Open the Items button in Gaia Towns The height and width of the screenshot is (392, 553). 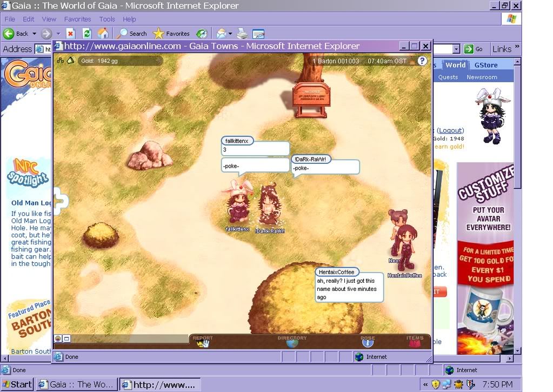coord(415,341)
